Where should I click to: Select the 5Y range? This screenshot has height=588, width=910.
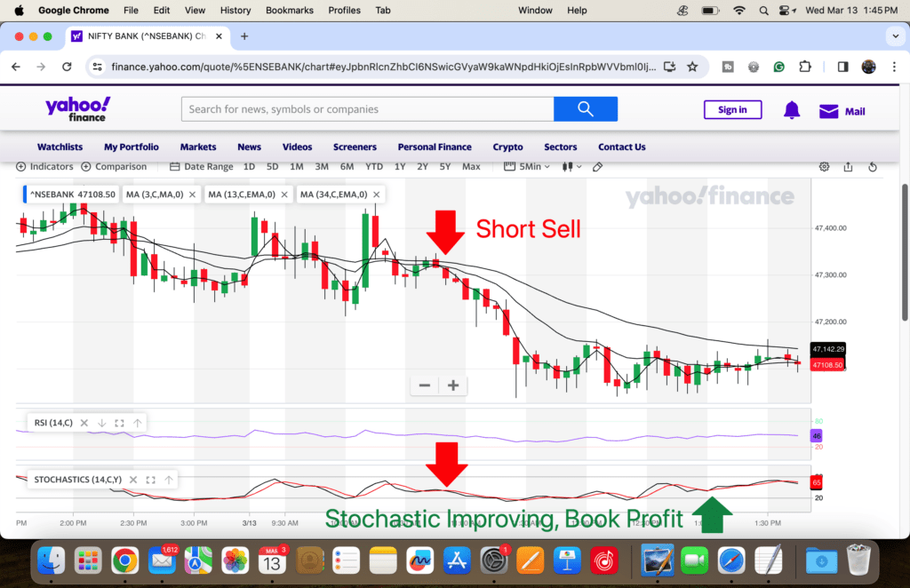[445, 166]
